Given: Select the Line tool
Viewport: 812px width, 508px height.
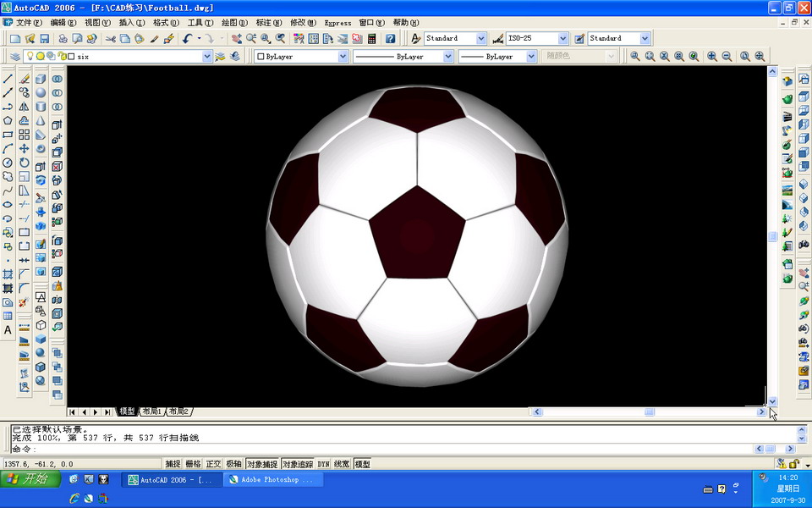Looking at the screenshot, I should (x=7, y=78).
